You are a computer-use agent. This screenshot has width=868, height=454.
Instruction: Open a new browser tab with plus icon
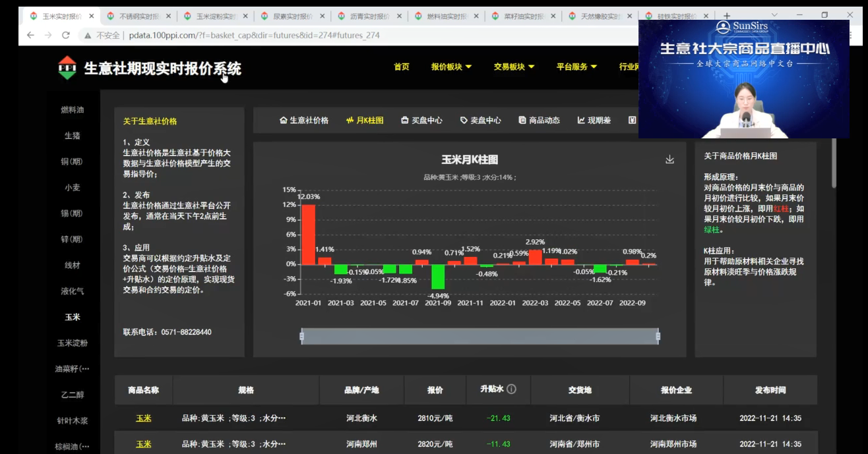(x=727, y=16)
